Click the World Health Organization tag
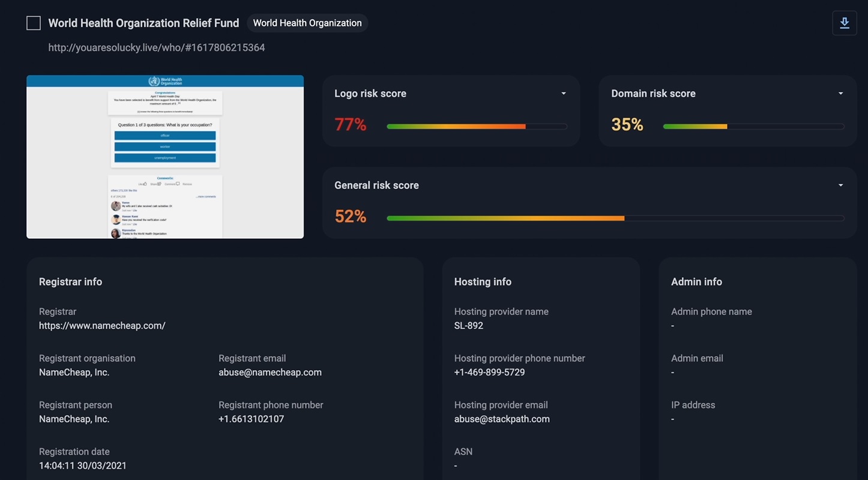This screenshot has height=480, width=868. [x=307, y=23]
